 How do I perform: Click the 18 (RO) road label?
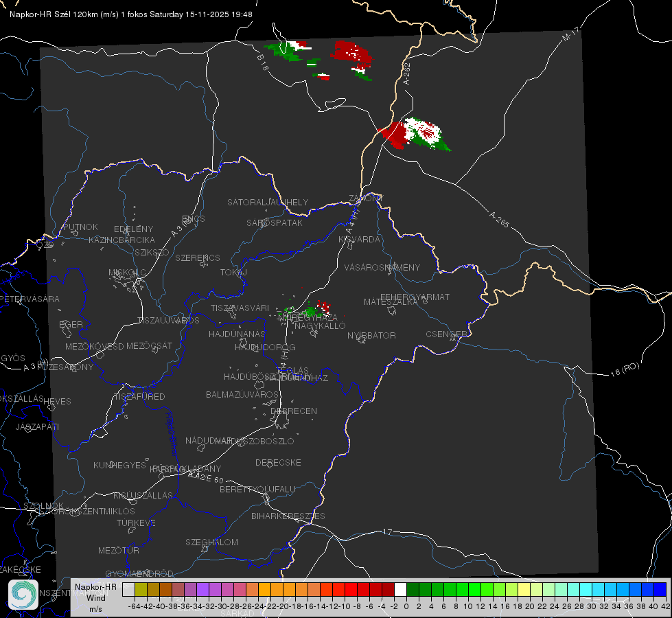[625, 369]
